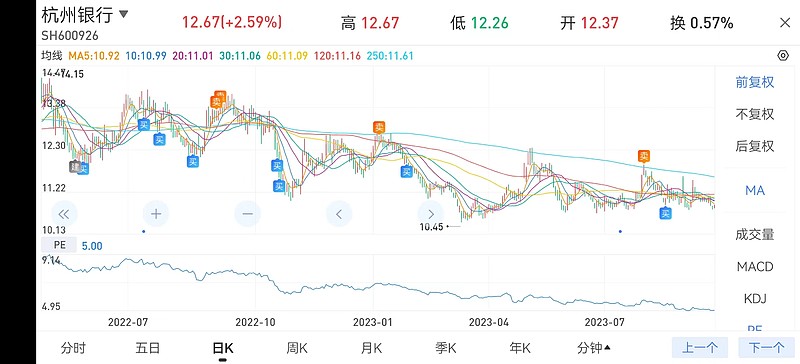This screenshot has height=364, width=800.
Task: Show the MACD indicator
Action: (x=755, y=266)
